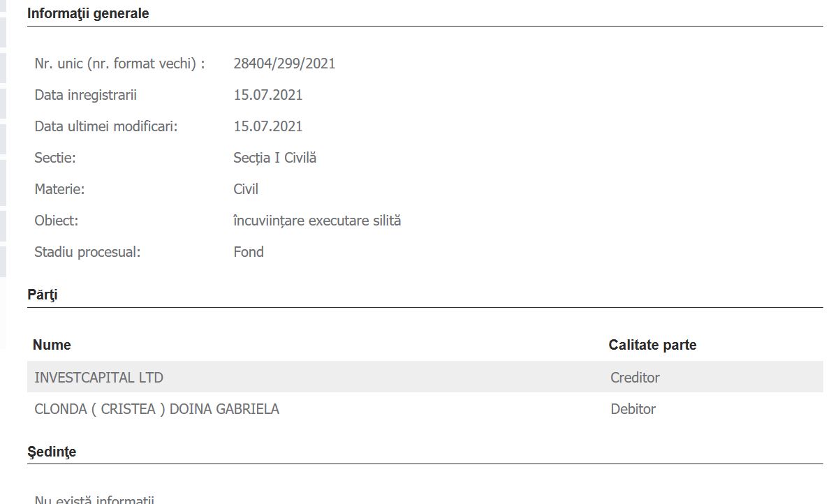The image size is (831, 504).
Task: Click the Data inregistrarii value 15.07.2021
Action: [268, 95]
